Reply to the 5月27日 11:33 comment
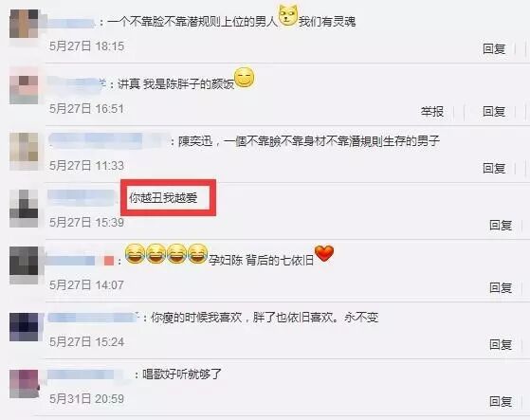 pos(494,168)
